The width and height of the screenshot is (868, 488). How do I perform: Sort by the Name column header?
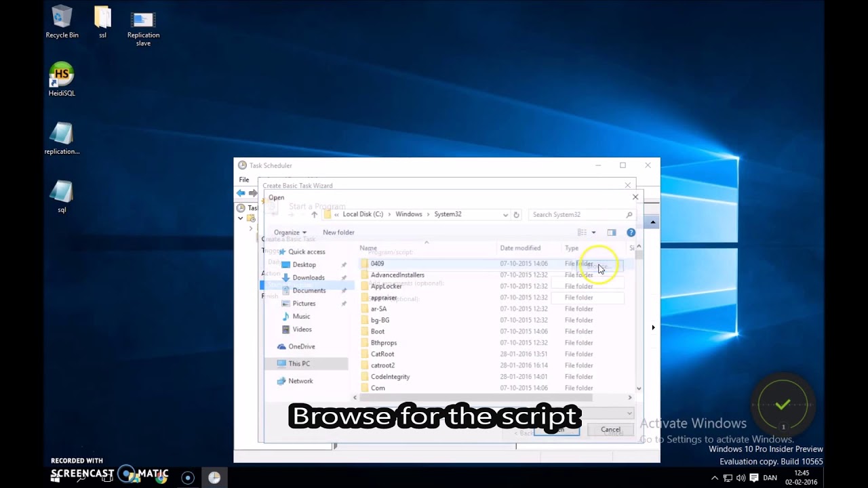tap(368, 248)
